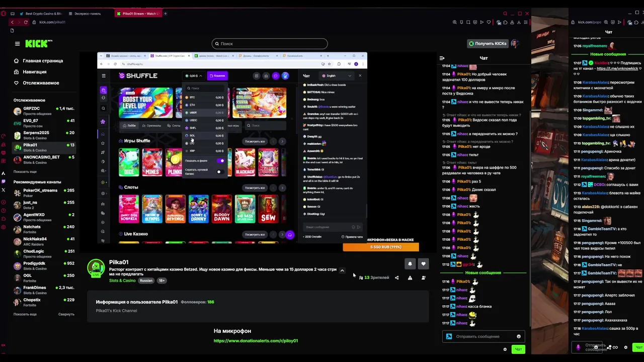Select USDT currency row in Shuffle
Viewport: 644px width, 362px height.
click(205, 113)
